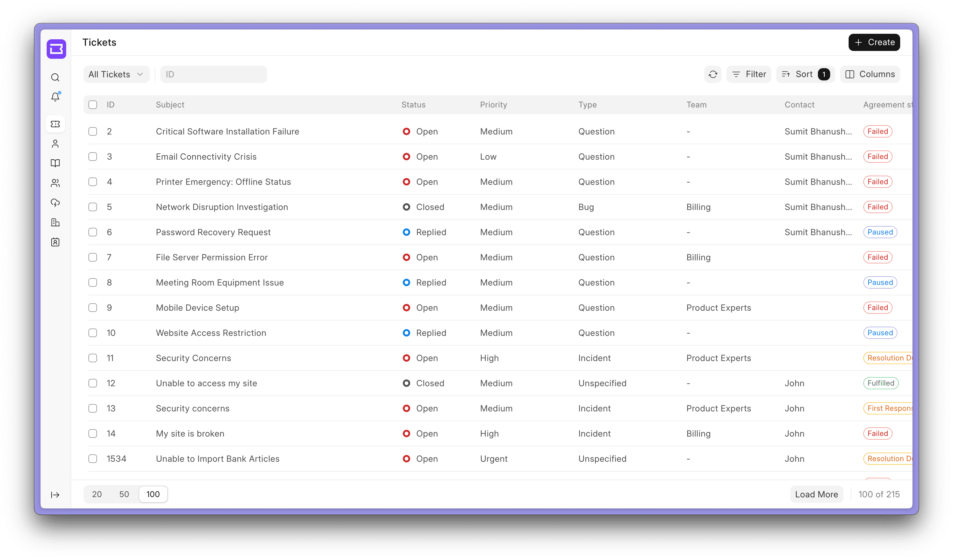Click the refresh tickets icon

(713, 75)
